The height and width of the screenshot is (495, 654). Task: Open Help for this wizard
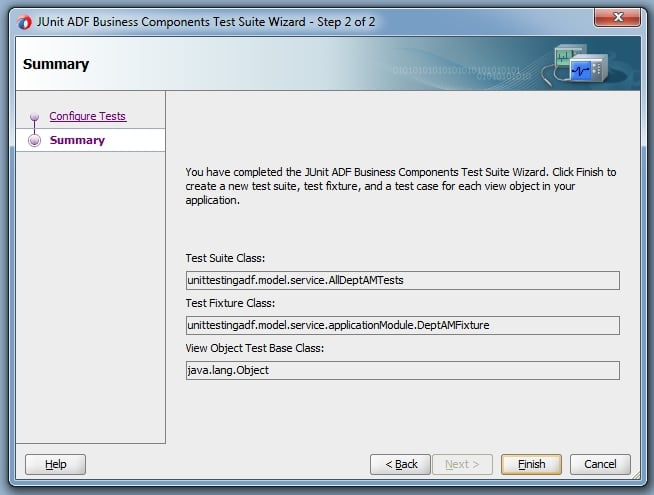point(55,464)
